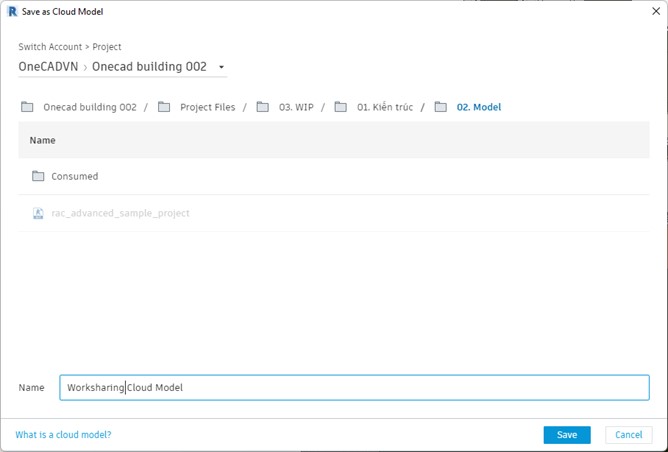668x452 pixels.
Task: Navigate to Project Files breadcrumb
Action: point(207,107)
